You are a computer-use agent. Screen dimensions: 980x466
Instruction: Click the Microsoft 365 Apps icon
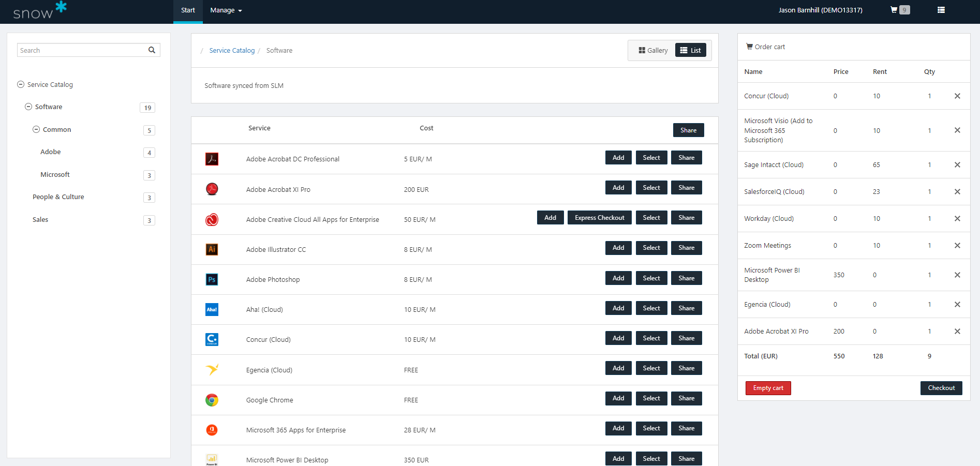click(x=212, y=430)
